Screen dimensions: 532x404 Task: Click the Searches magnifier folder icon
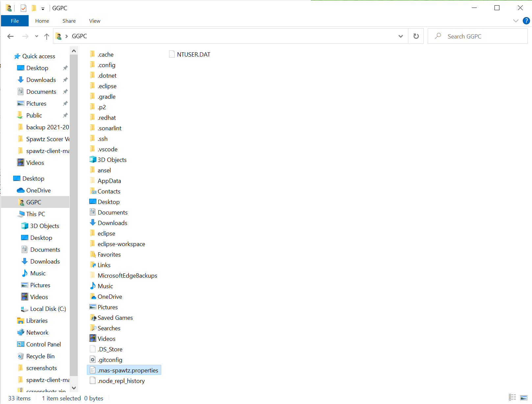93,328
